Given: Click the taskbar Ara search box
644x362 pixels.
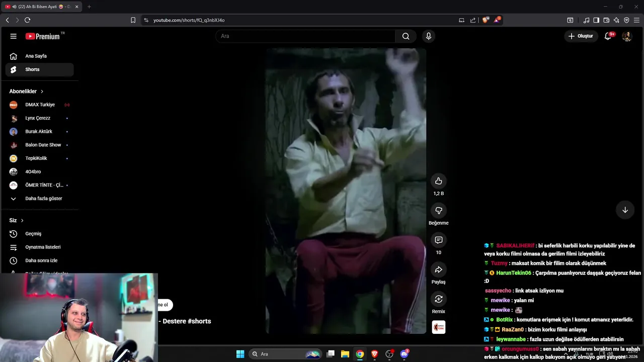Looking at the screenshot, I should pyautogui.click(x=284, y=354).
